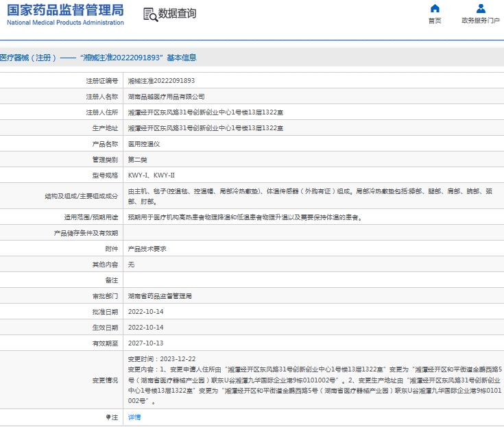Click the 附件 label
This screenshot has width=504, height=427.
tap(112, 249)
